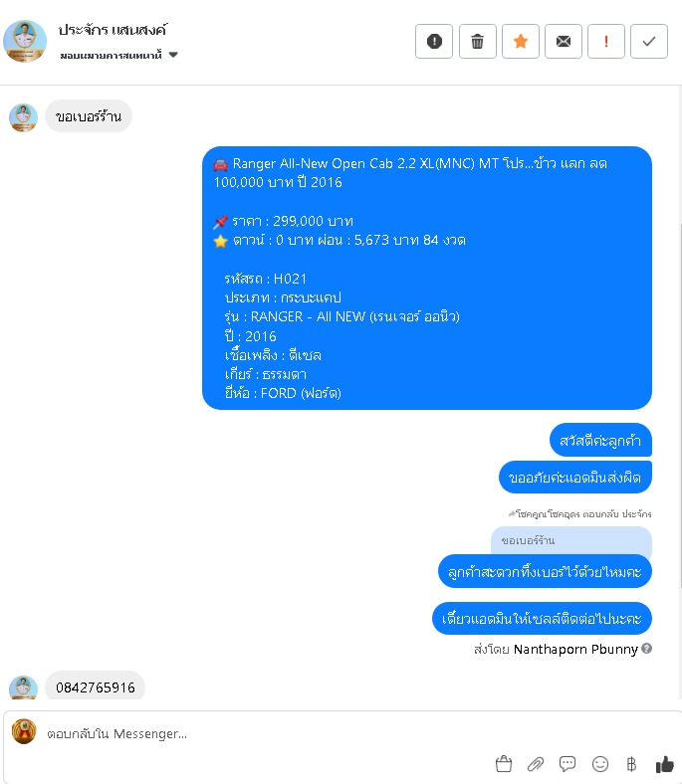The image size is (682, 784).
Task: Attach a file with paperclip icon
Action: tap(536, 763)
